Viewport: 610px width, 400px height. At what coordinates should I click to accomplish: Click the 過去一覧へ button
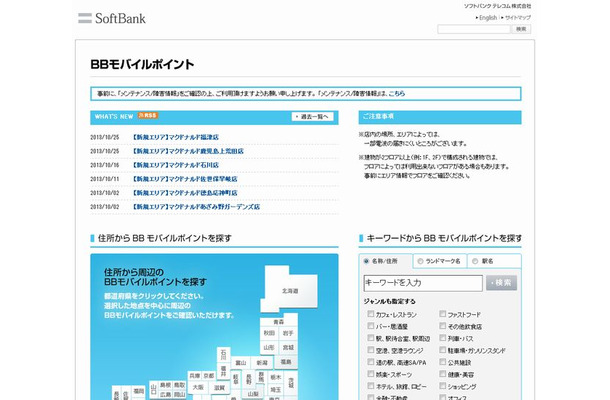tap(312, 116)
